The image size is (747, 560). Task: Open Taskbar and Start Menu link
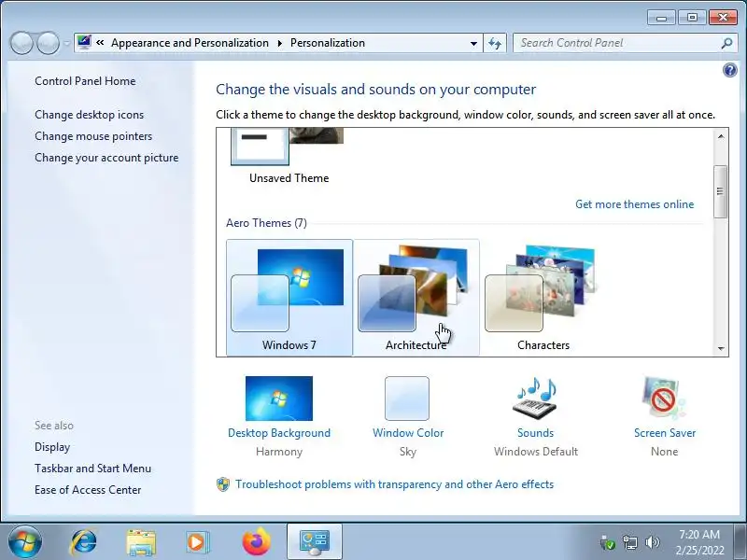click(x=92, y=469)
